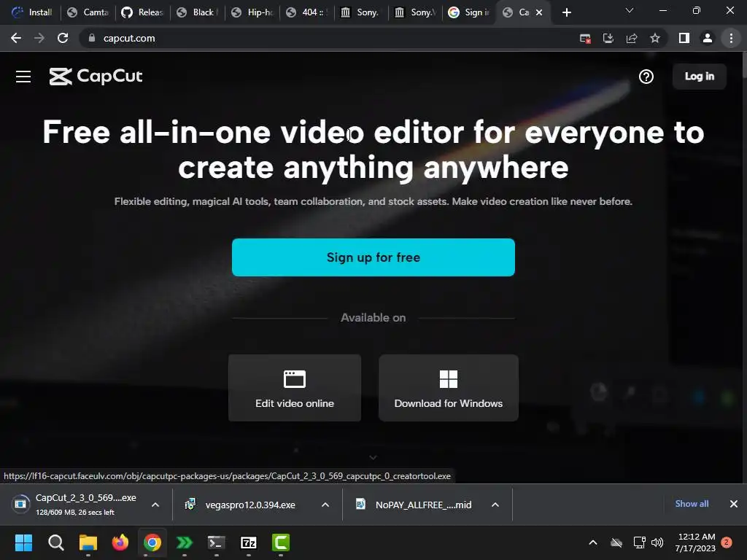Switch to the GitHub Releas tab
The height and width of the screenshot is (560, 747).
click(142, 12)
